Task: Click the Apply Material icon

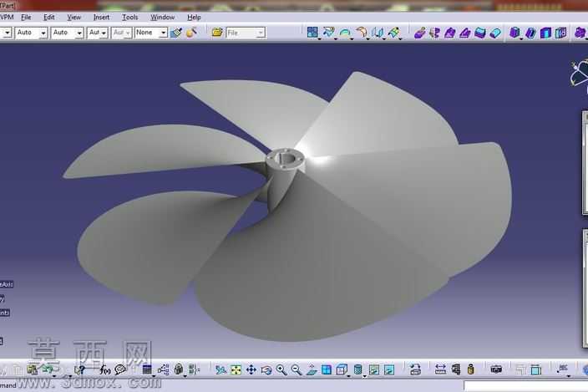Action: point(191,33)
